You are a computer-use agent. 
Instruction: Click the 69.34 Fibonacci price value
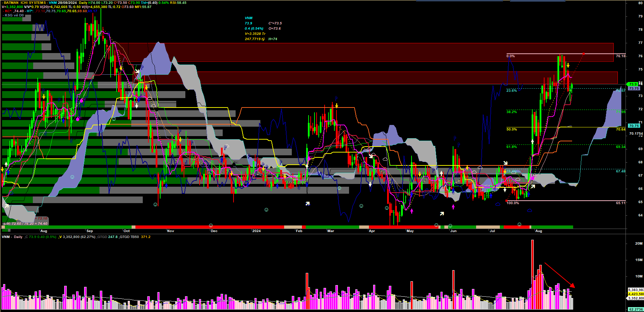pyautogui.click(x=621, y=147)
